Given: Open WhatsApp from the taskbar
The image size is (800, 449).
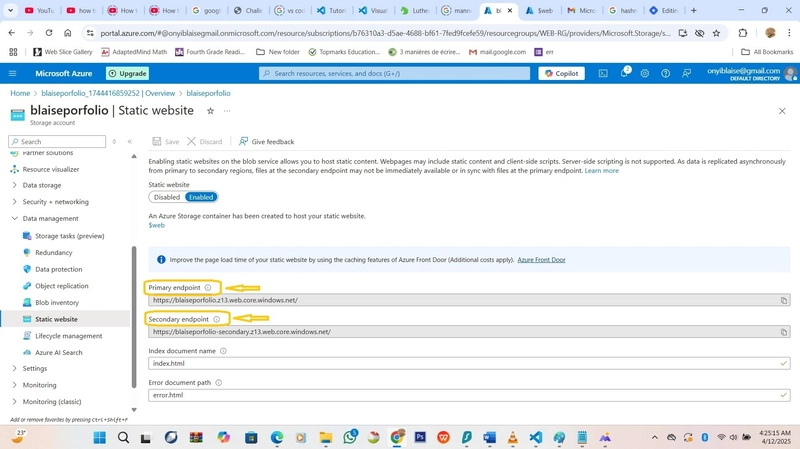Looking at the screenshot, I should [x=350, y=437].
